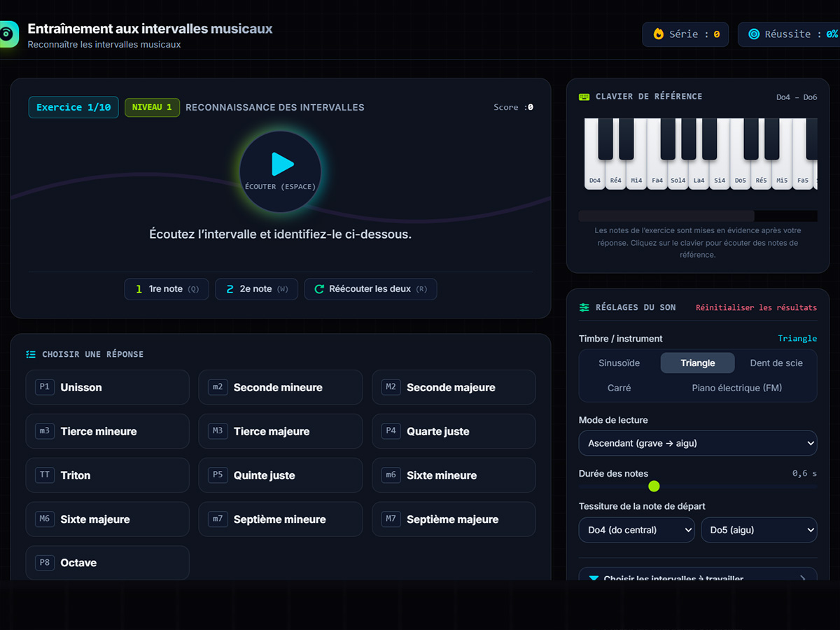Select Piano électrique (FM) timbre

(737, 388)
